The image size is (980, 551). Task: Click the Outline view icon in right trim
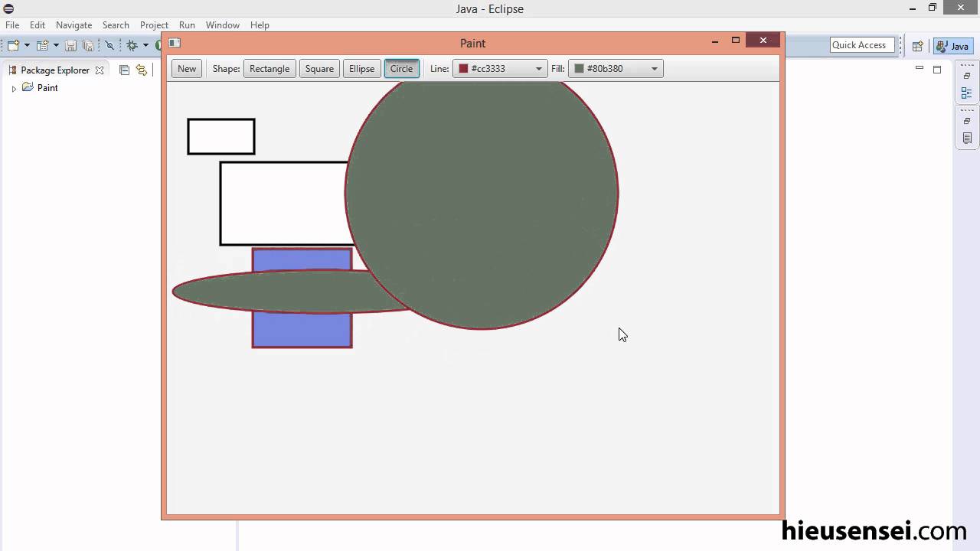point(967,93)
